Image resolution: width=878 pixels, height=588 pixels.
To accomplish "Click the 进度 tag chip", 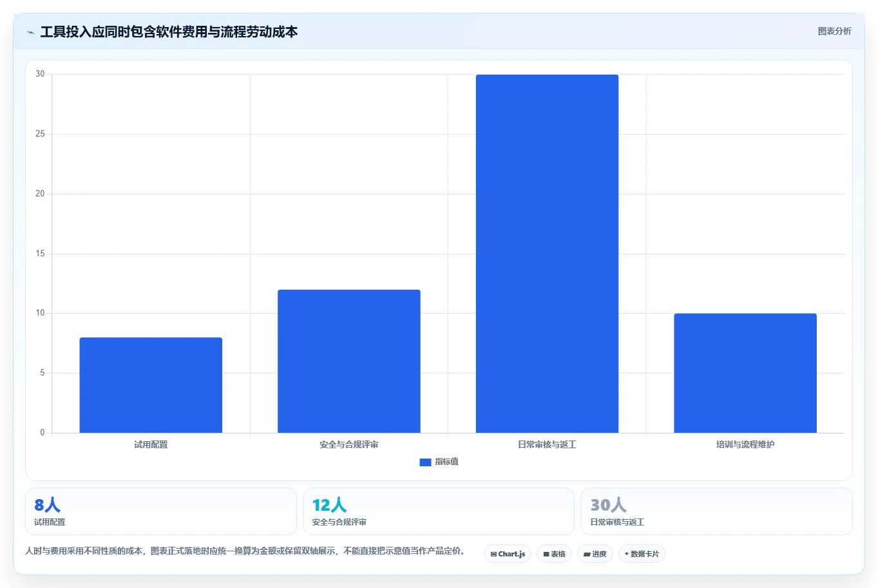I will coord(595,554).
